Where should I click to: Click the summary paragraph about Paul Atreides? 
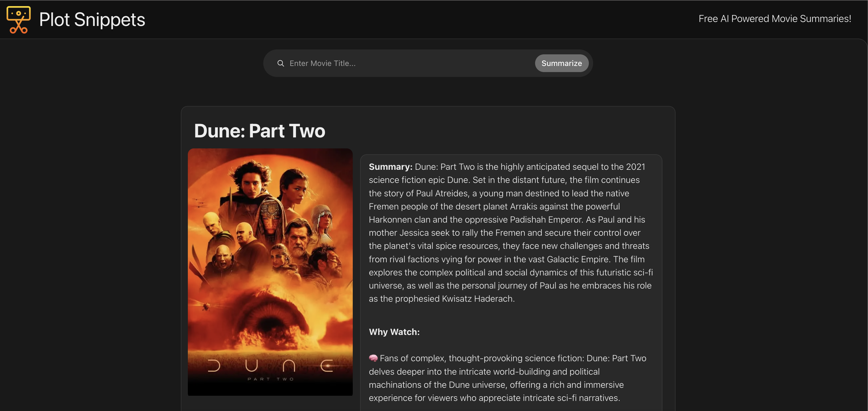click(x=511, y=233)
